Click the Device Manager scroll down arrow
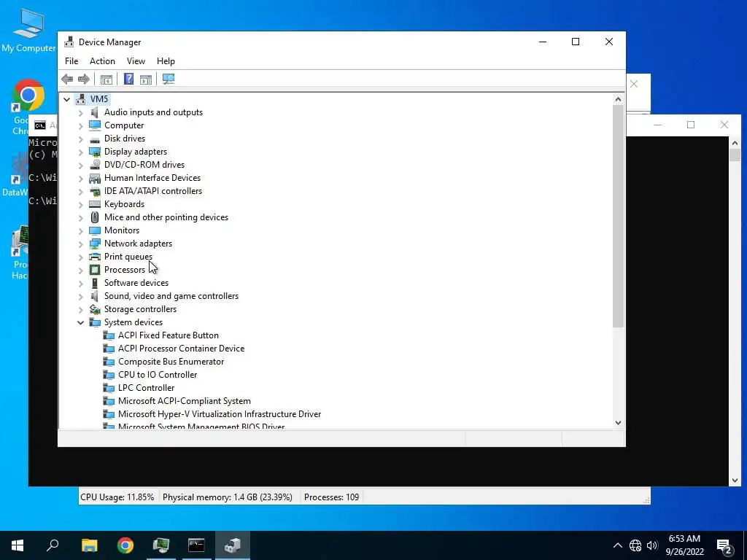The width and height of the screenshot is (747, 560). point(618,423)
